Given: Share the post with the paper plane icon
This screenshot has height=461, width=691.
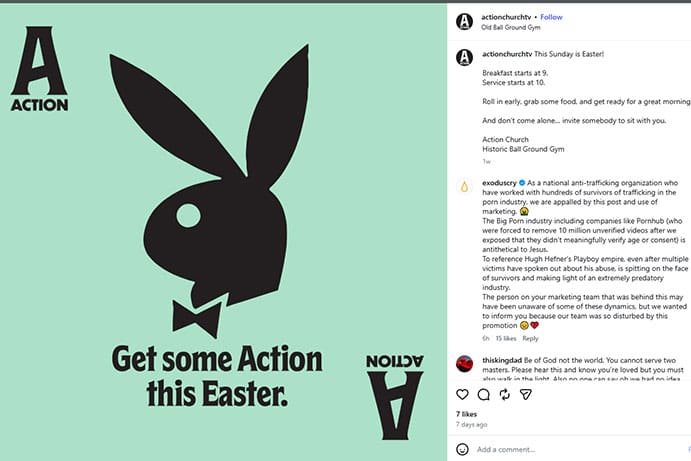Looking at the screenshot, I should tap(526, 394).
